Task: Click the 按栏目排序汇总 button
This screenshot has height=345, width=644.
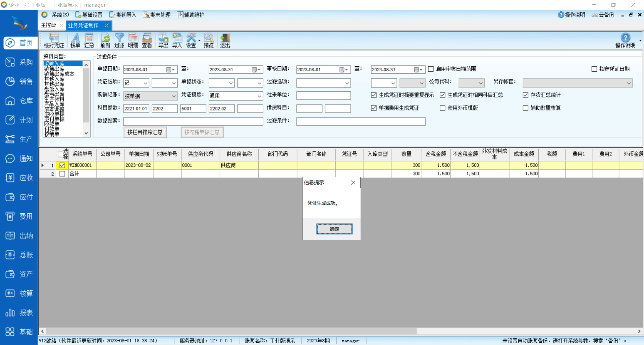Action: coord(145,132)
